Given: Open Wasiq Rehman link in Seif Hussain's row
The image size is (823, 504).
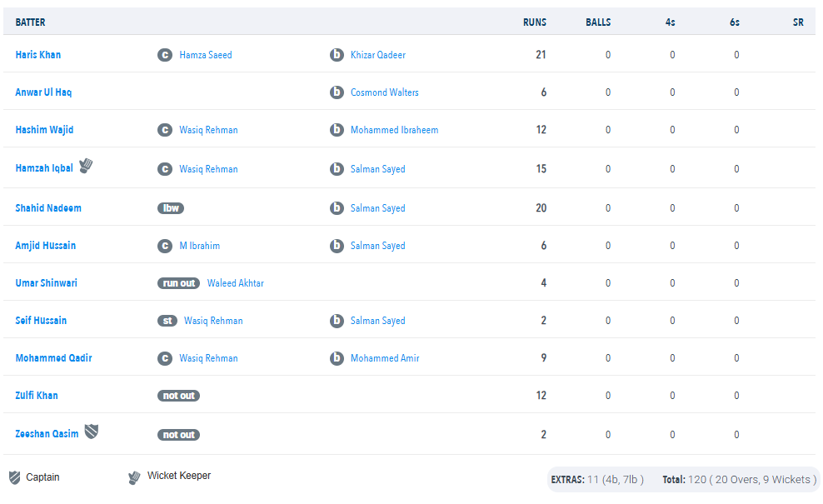Looking at the screenshot, I should pyautogui.click(x=213, y=321).
